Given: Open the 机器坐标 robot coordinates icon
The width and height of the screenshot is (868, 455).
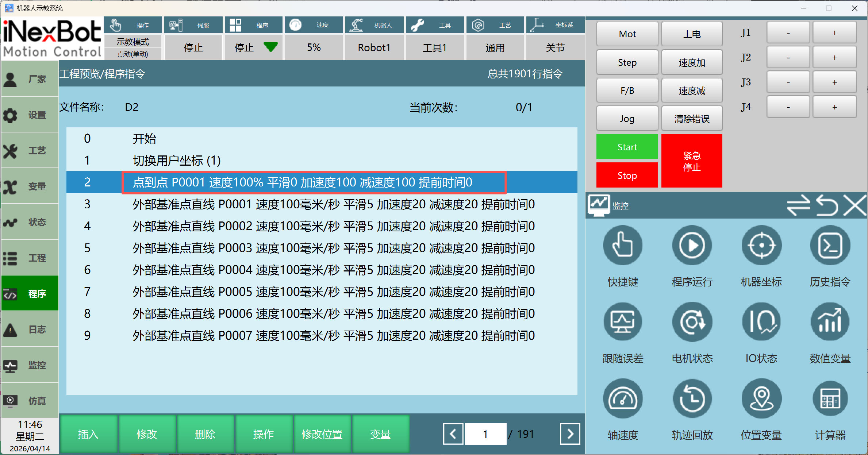Looking at the screenshot, I should pyautogui.click(x=761, y=245).
